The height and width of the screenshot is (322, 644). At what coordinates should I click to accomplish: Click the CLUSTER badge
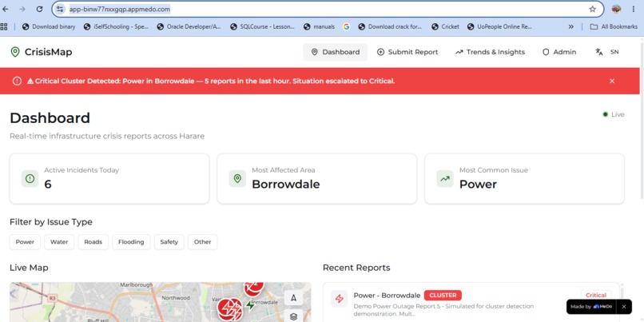point(443,296)
